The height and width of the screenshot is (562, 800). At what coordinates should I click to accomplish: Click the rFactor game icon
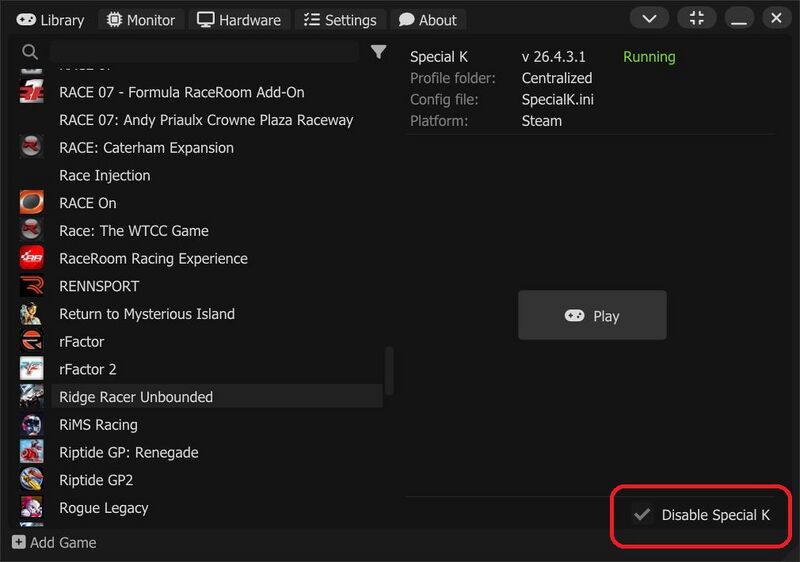pos(32,341)
